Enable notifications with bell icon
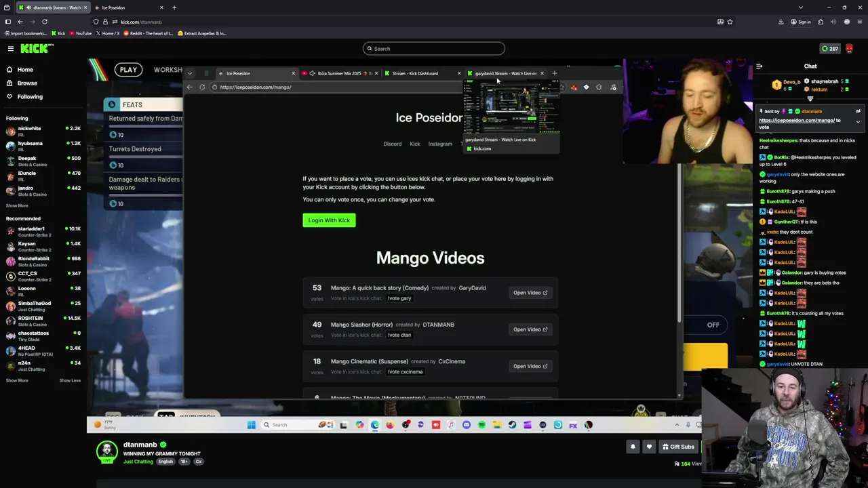The width and height of the screenshot is (868, 488). click(633, 447)
